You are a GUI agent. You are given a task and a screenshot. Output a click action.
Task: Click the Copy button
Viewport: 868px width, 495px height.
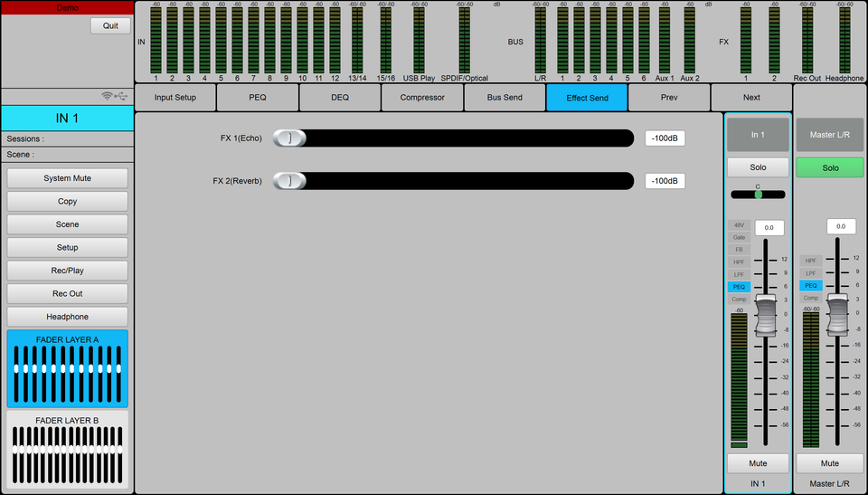(x=68, y=201)
